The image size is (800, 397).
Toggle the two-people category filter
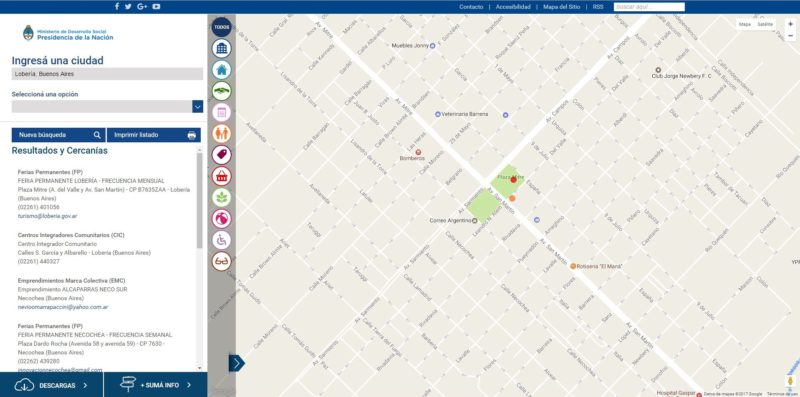[221, 134]
